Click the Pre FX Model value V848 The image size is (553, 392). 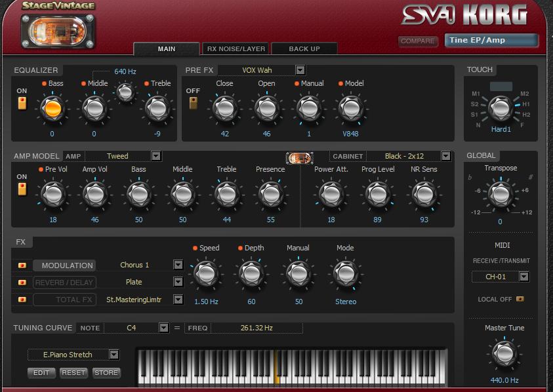click(x=350, y=134)
